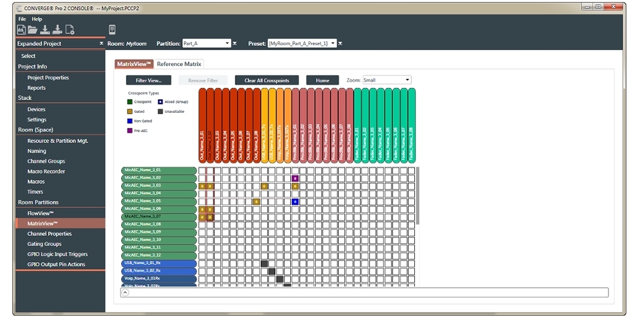
Task: Toggle gated crosspoint of MicAEC_Name_3_05 and Out_Name_3_08
Action: [x=256, y=202]
